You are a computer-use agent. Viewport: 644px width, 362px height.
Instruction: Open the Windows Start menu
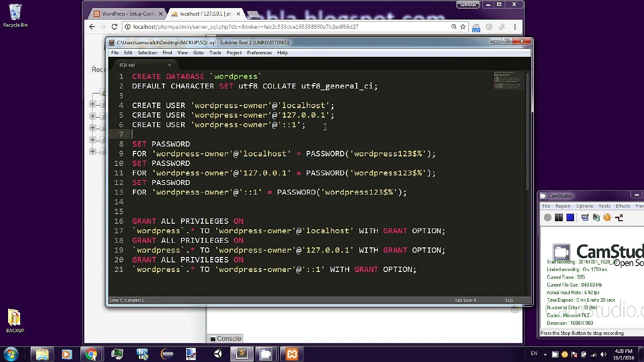(x=11, y=354)
